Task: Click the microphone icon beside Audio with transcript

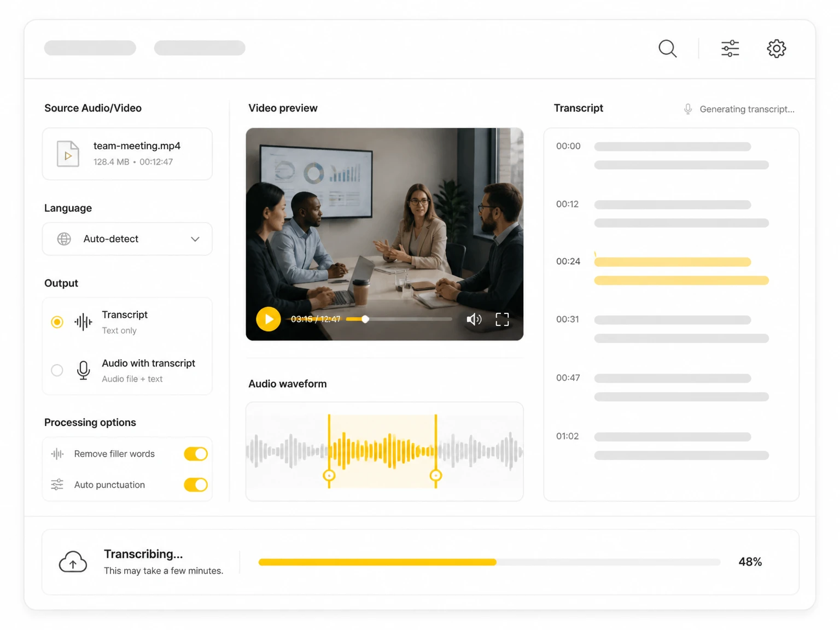Action: pyautogui.click(x=83, y=370)
